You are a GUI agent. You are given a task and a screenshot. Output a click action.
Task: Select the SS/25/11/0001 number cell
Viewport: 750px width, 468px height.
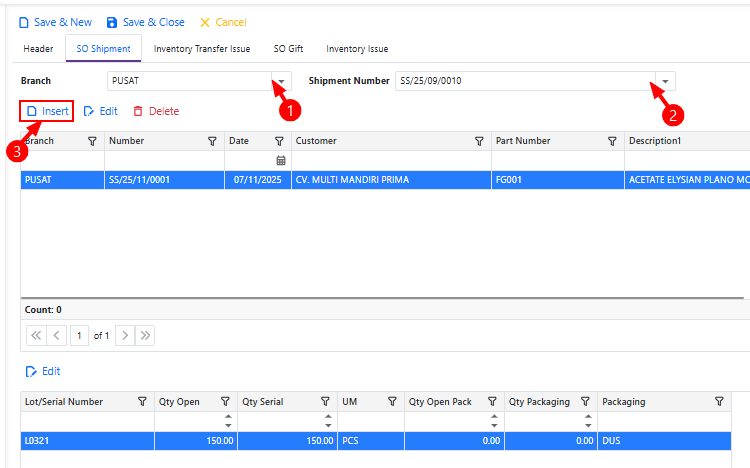(164, 180)
